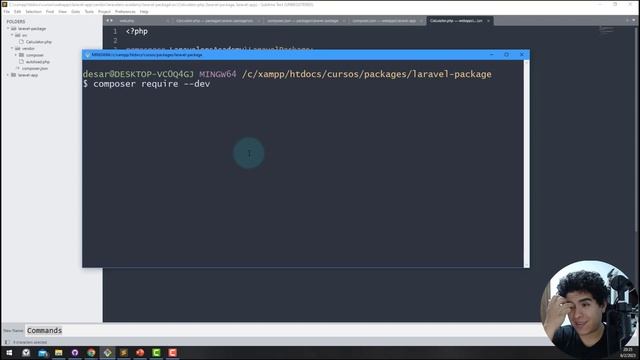Maximize the MINGW64 terminal window
640x360 pixels.
point(507,54)
